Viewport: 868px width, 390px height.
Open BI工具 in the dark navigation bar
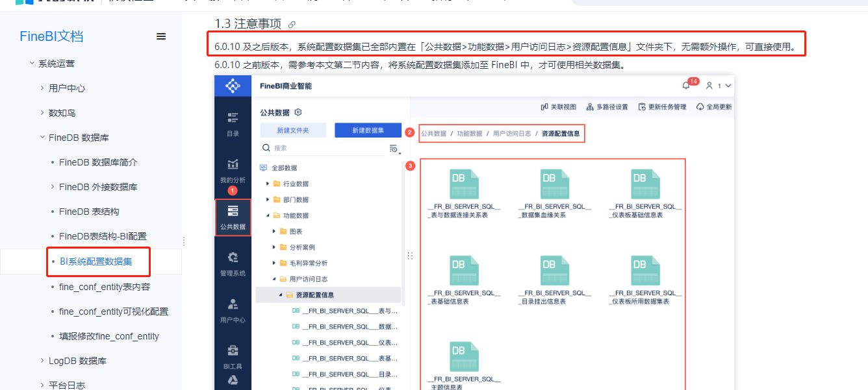tap(233, 358)
